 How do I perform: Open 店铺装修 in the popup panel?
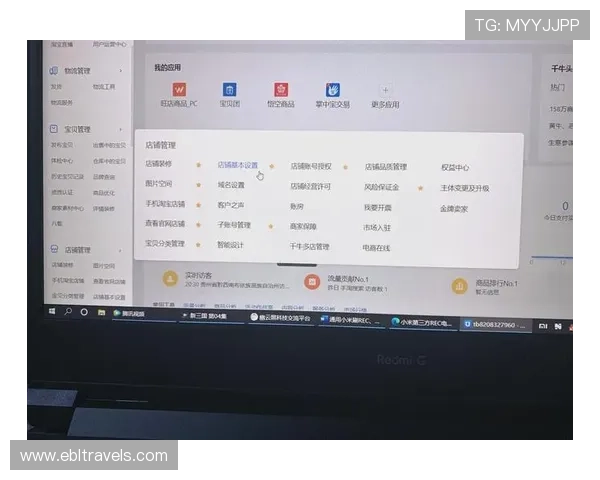[x=158, y=164]
